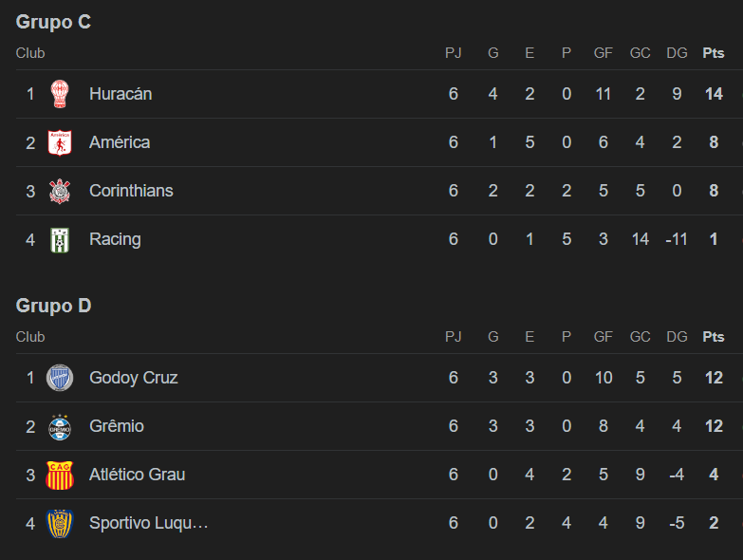Click the Atlético Grau crest icon
This screenshot has height=560, width=743.
[60, 476]
